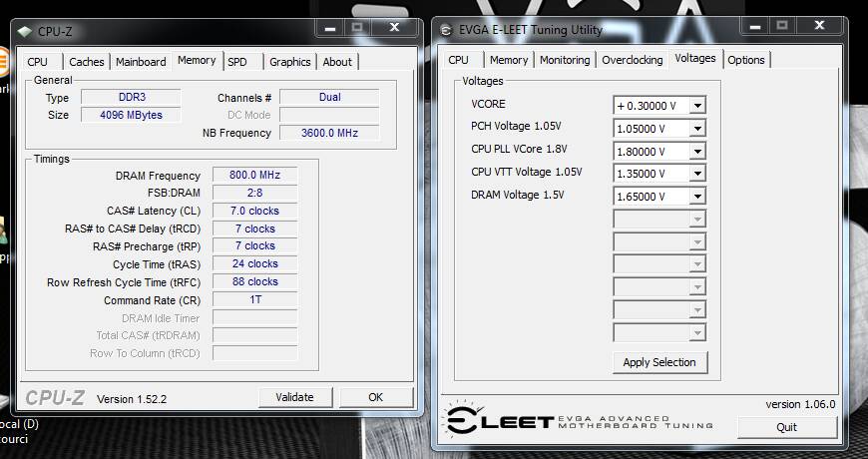The image size is (868, 459).
Task: Open the Monitoring tab in E-LEET
Action: 565,60
